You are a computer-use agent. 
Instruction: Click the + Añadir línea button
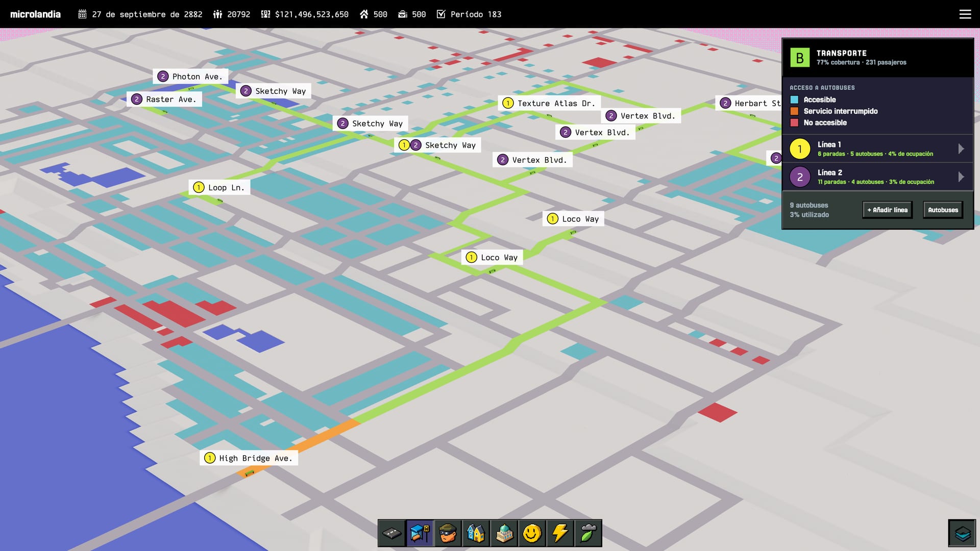coord(888,210)
